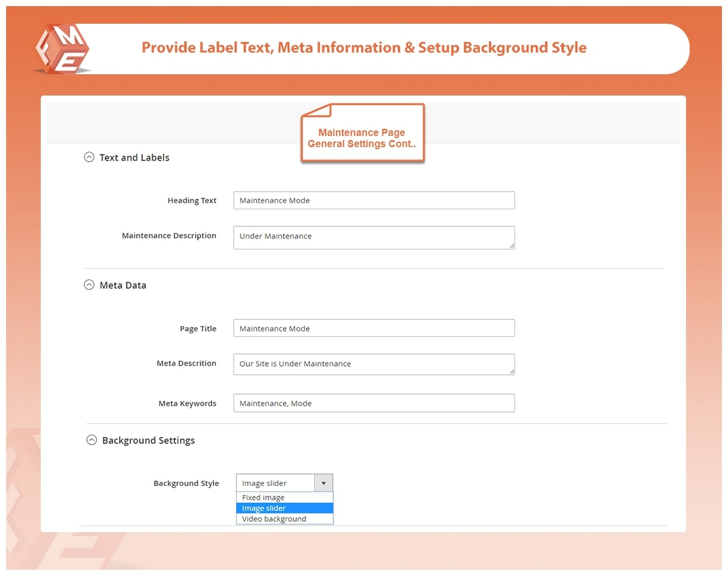
Task: Focus the Meta Keywords input box
Action: coord(373,403)
